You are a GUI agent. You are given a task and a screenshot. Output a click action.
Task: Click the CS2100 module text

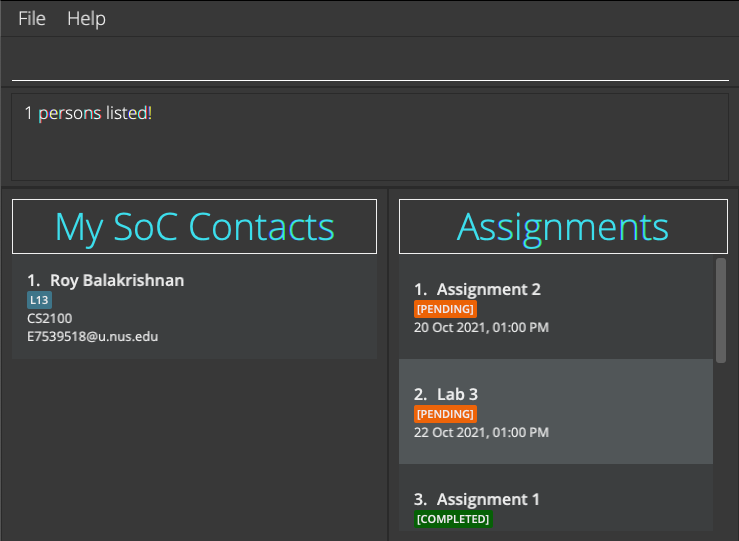49,319
